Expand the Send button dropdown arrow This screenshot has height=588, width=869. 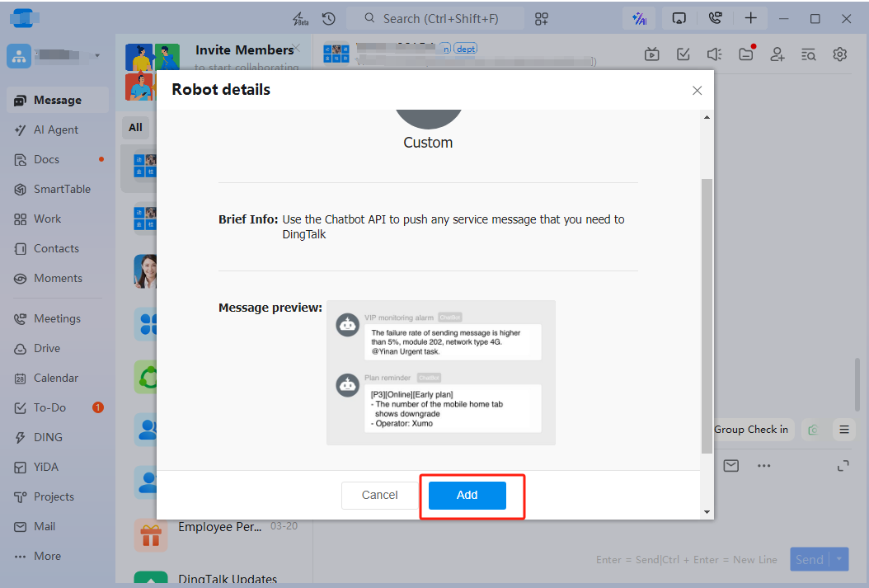840,559
